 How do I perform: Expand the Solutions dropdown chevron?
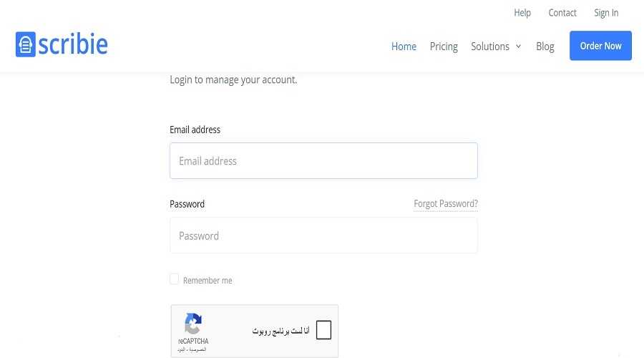[519, 47]
